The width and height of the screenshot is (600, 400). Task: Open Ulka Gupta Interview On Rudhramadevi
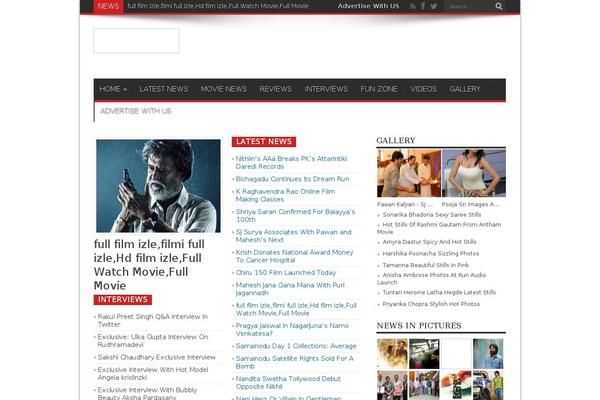[x=153, y=341]
